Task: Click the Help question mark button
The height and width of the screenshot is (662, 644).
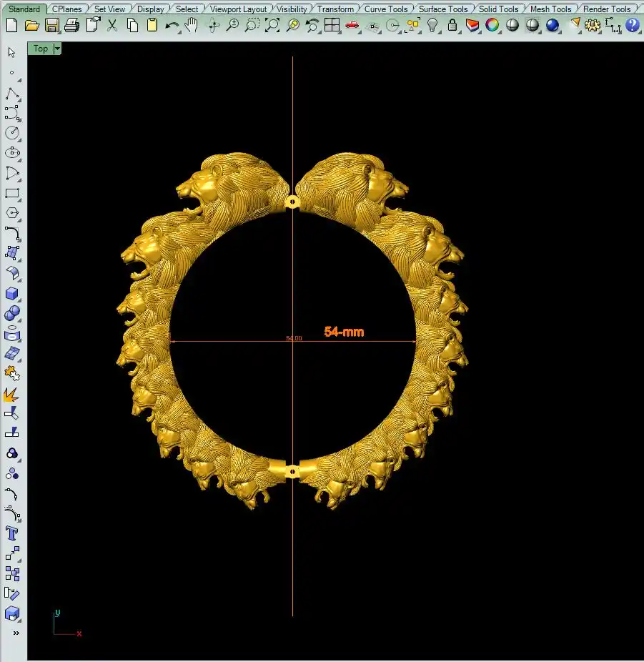Action: point(632,25)
